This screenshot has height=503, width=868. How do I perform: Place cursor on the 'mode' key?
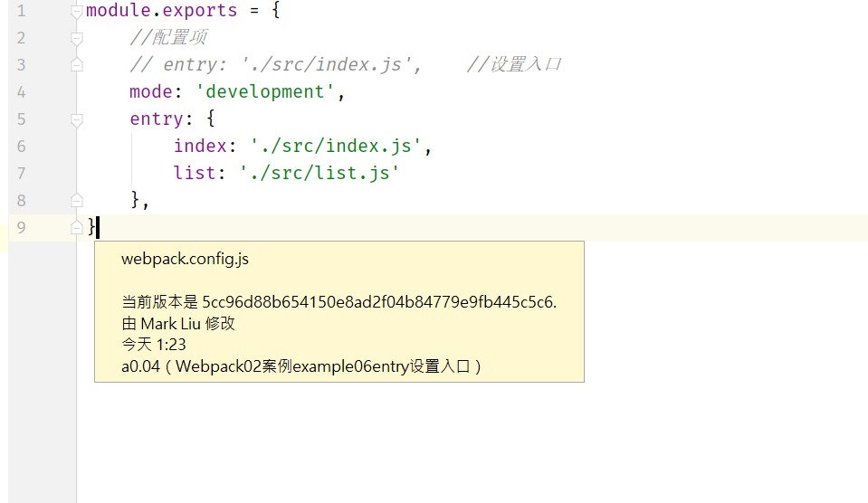[x=151, y=92]
